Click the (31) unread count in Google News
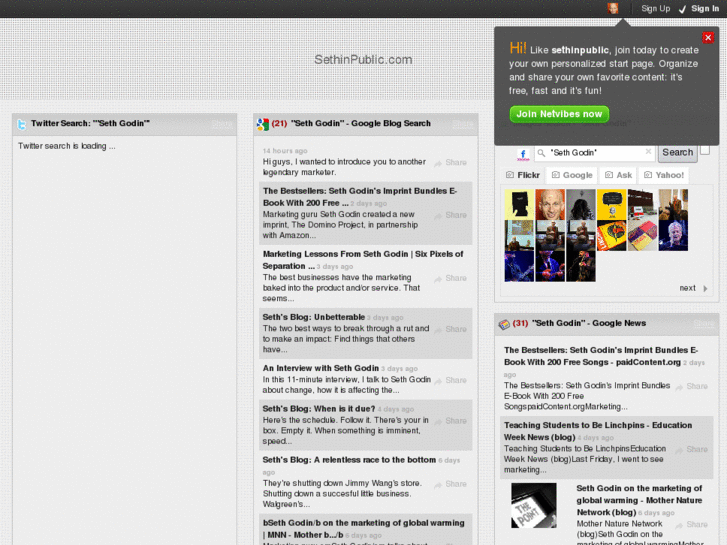727x545 pixels. point(520,323)
